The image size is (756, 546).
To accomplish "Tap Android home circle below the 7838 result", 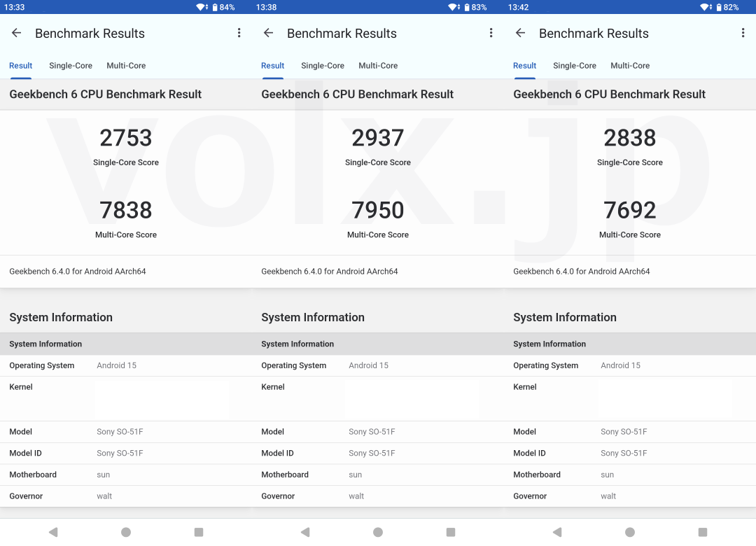I will (126, 532).
